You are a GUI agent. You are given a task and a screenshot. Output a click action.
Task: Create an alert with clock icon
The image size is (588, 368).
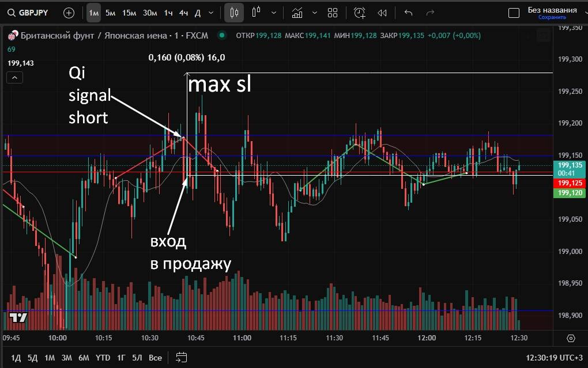359,13
